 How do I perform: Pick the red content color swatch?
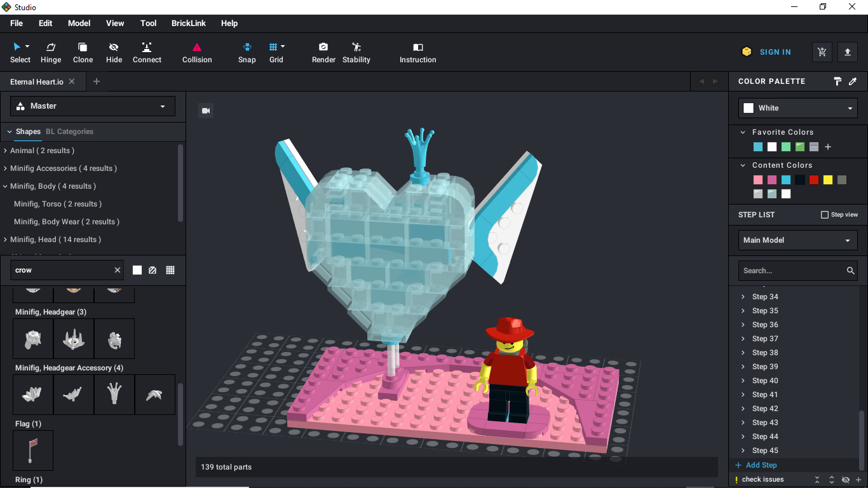pos(814,180)
